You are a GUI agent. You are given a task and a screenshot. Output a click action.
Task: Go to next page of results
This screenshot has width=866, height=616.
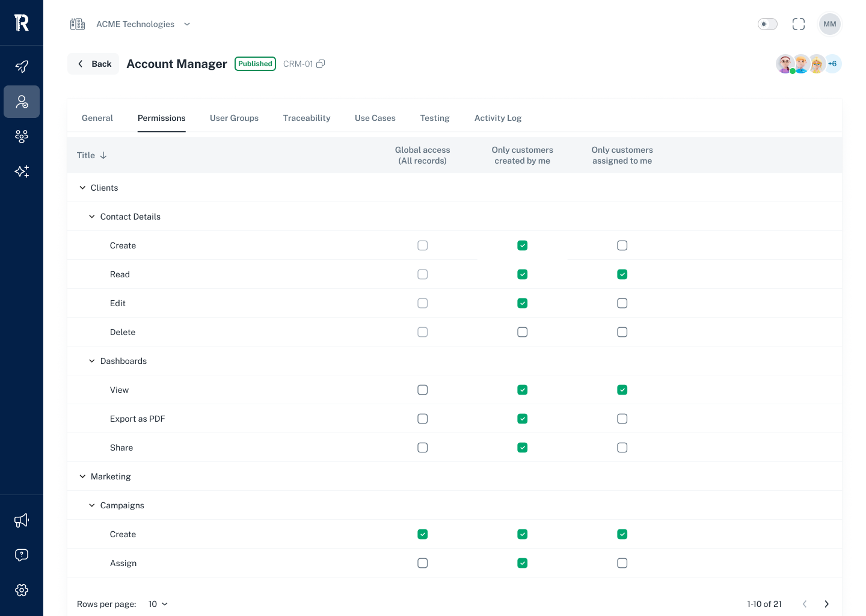(x=826, y=604)
